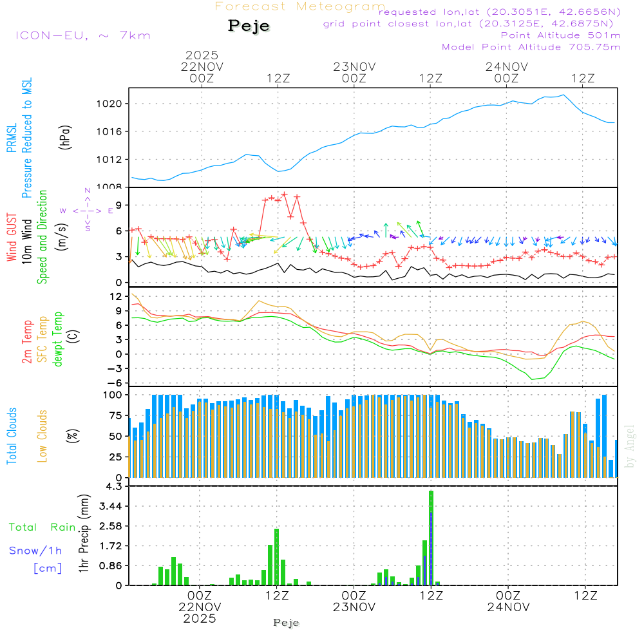
Task: Click the 'by Angel' watermark
Action: (630, 447)
